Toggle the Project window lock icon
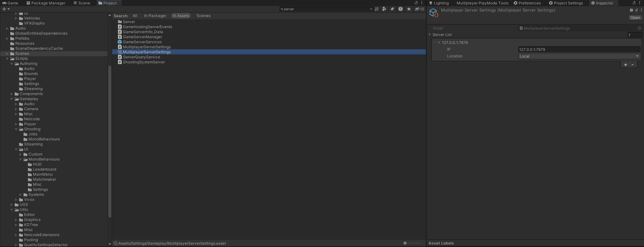Viewport: 644px width, 247px height. click(416, 3)
